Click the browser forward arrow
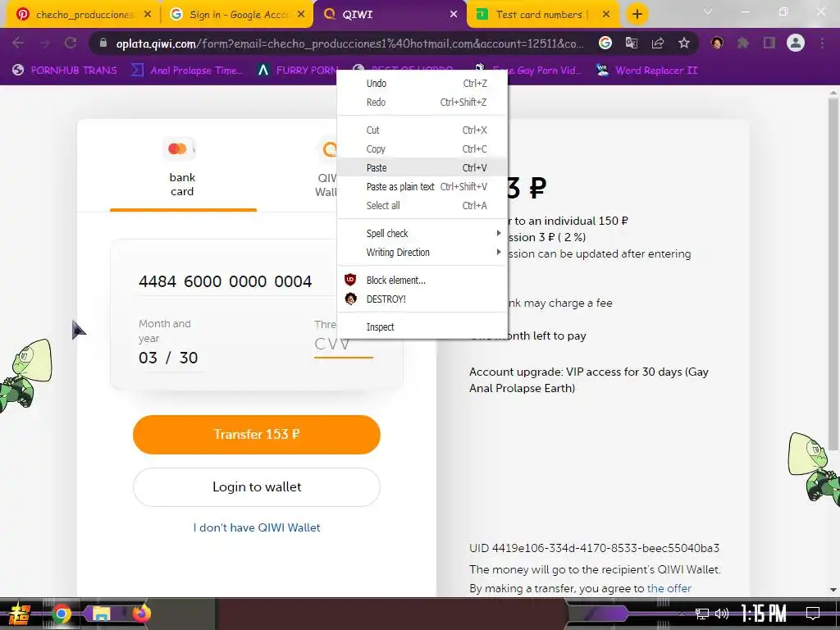Image resolution: width=840 pixels, height=630 pixels. coord(44,43)
